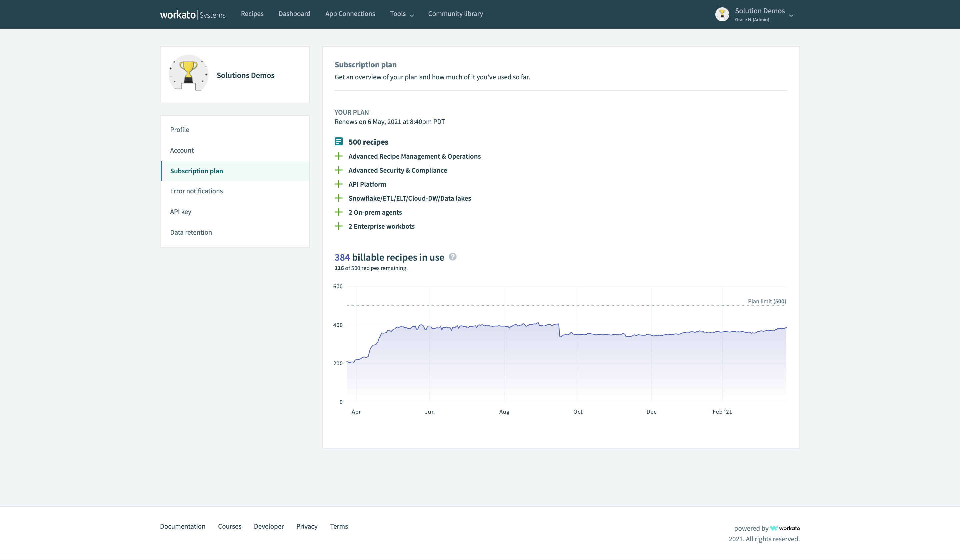
Task: Click the teal recipes document icon
Action: 339,141
